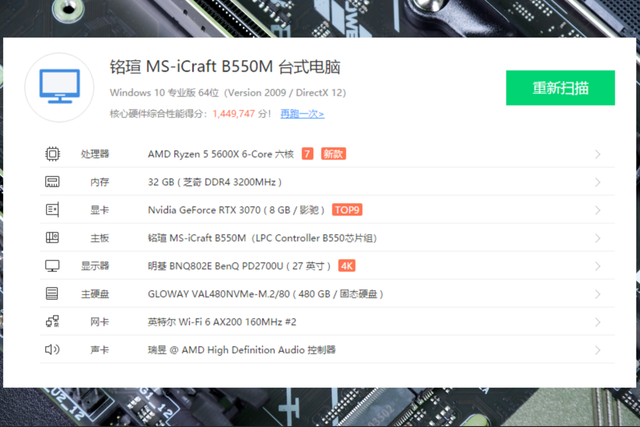Click the 内存 memory module icon

click(52, 182)
